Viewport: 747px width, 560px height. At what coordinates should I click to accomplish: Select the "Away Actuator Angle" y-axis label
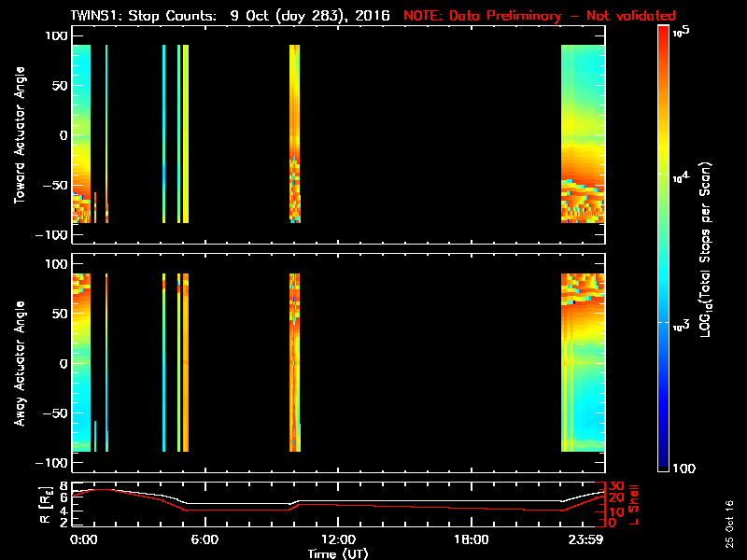click(x=18, y=363)
